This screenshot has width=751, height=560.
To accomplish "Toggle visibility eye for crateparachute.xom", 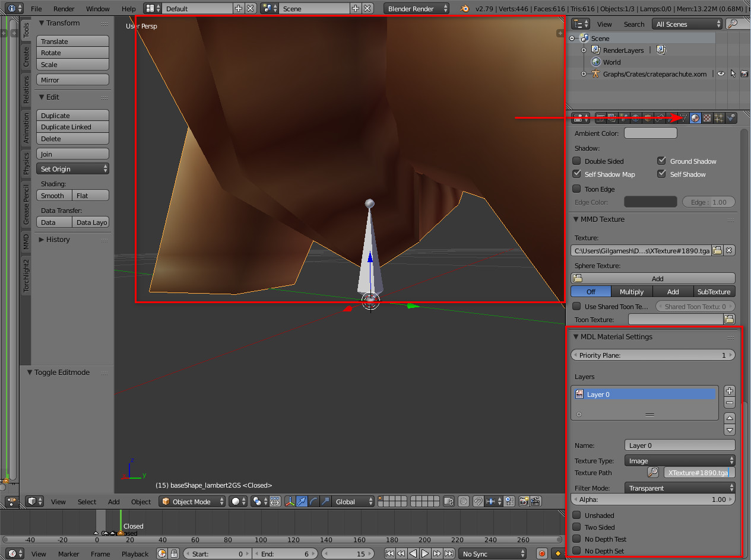I will pyautogui.click(x=721, y=74).
